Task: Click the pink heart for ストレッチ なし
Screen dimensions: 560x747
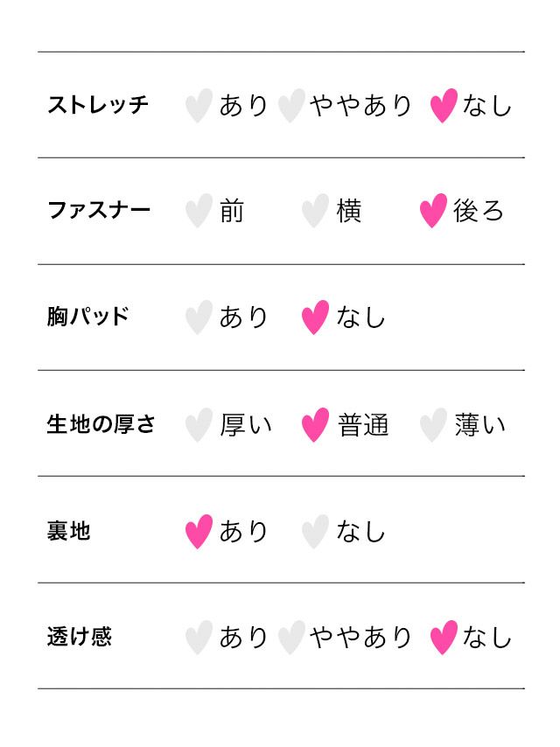Action: click(444, 106)
